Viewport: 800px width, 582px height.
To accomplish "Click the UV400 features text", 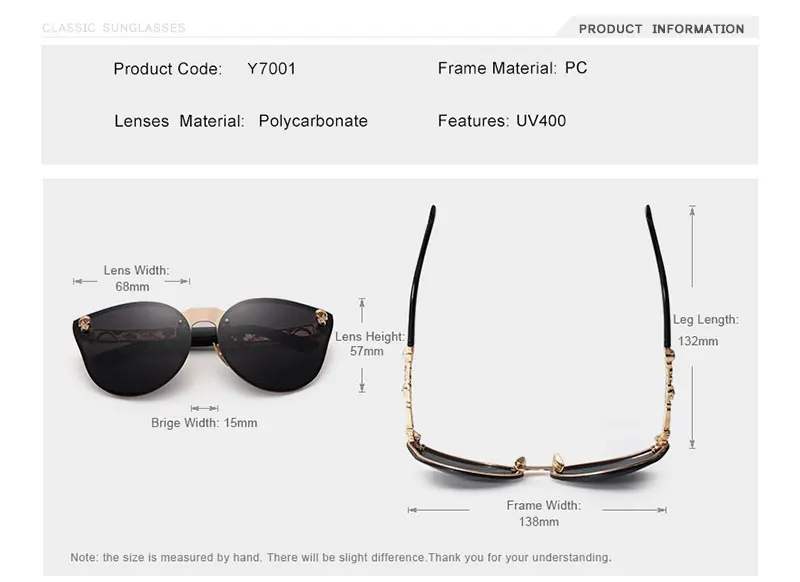I will pos(541,121).
